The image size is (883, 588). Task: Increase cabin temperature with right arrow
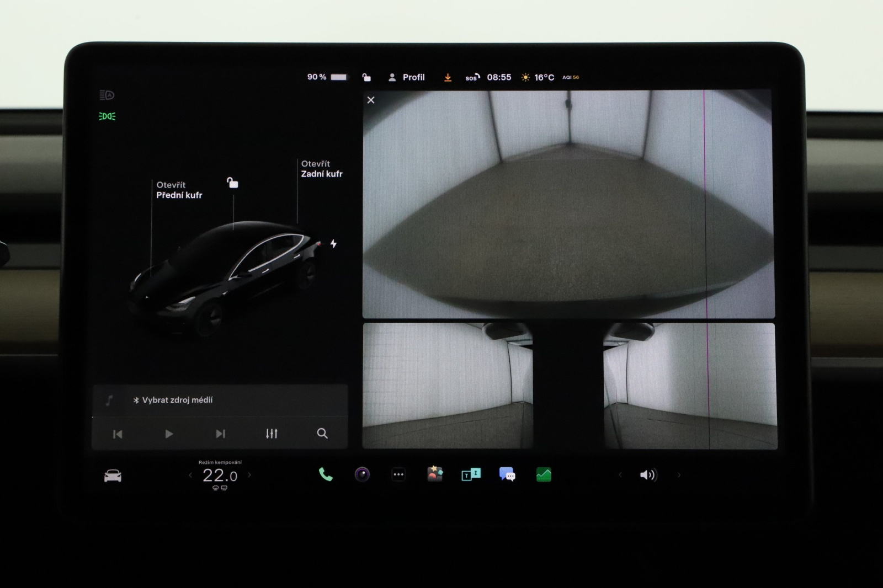249,475
